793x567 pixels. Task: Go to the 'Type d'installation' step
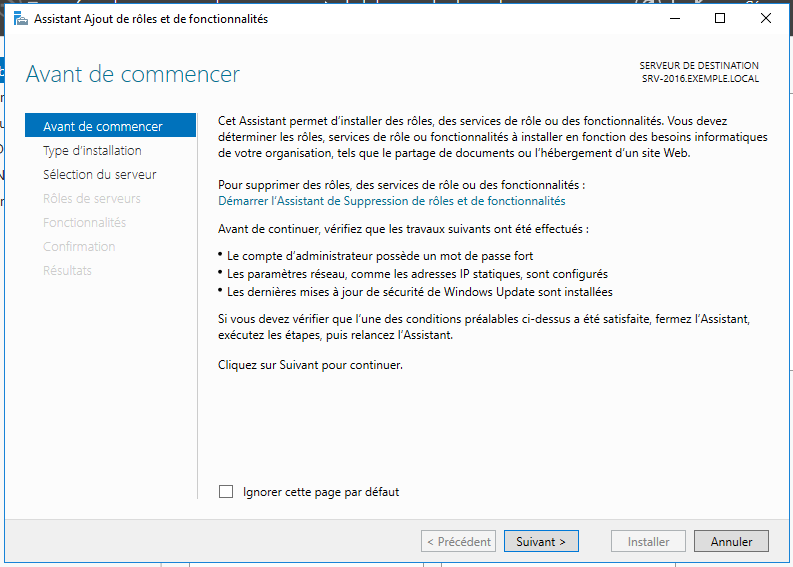coord(92,150)
